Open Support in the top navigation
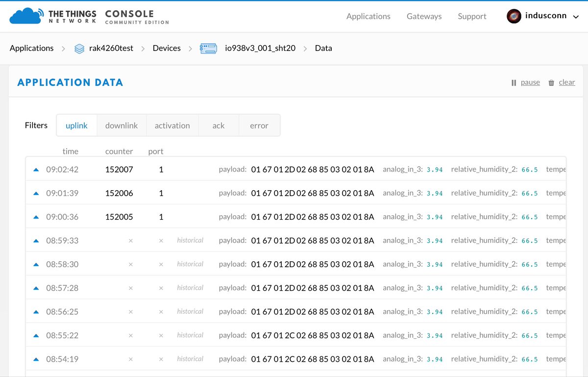 [472, 16]
